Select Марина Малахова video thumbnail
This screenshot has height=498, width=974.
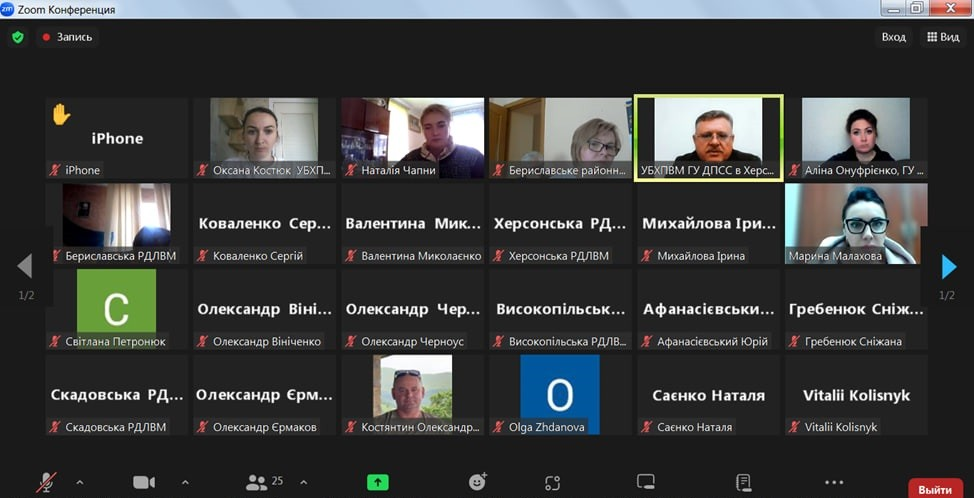[x=856, y=224]
